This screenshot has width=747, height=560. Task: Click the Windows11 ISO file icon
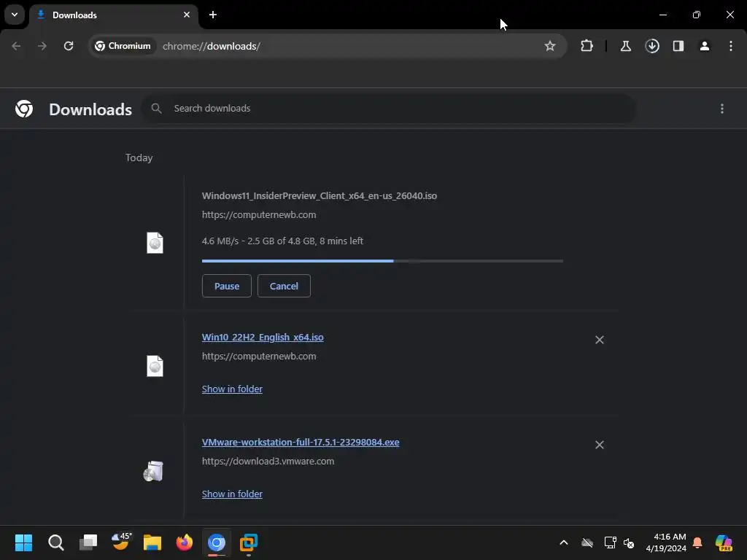(155, 243)
